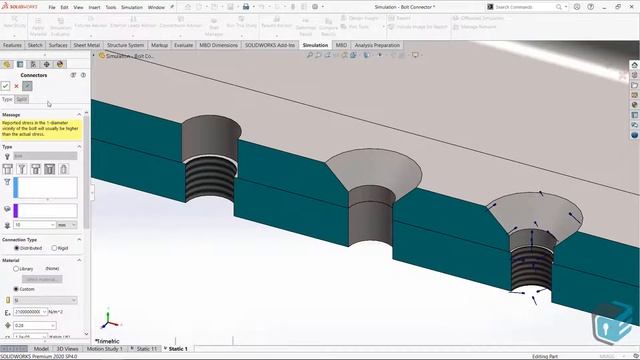Click the user login icon in title bar

pos(577,7)
